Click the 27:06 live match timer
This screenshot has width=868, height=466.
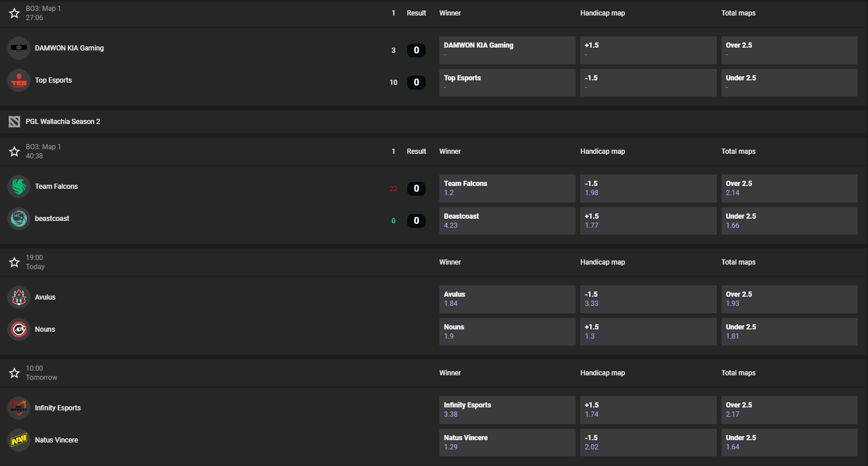(x=34, y=18)
